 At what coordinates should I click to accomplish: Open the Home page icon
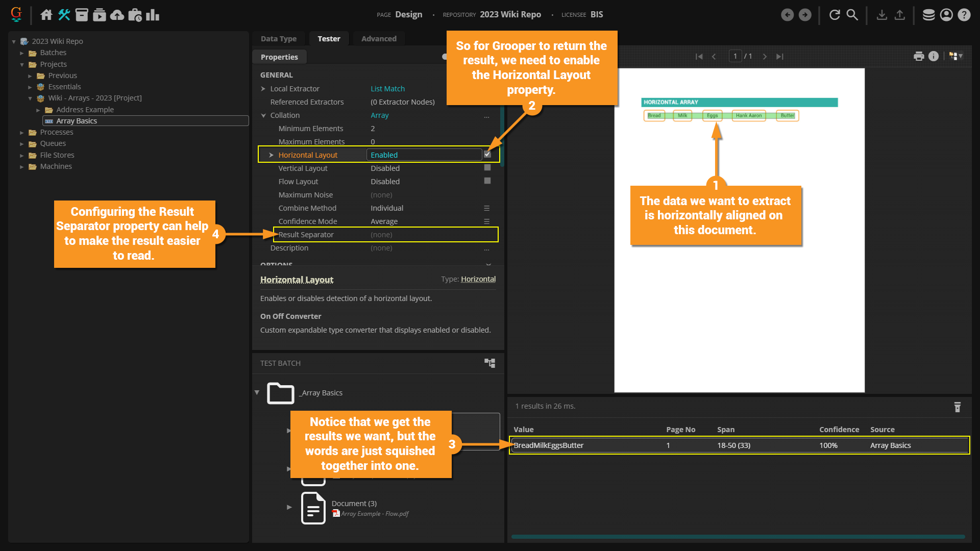point(46,15)
